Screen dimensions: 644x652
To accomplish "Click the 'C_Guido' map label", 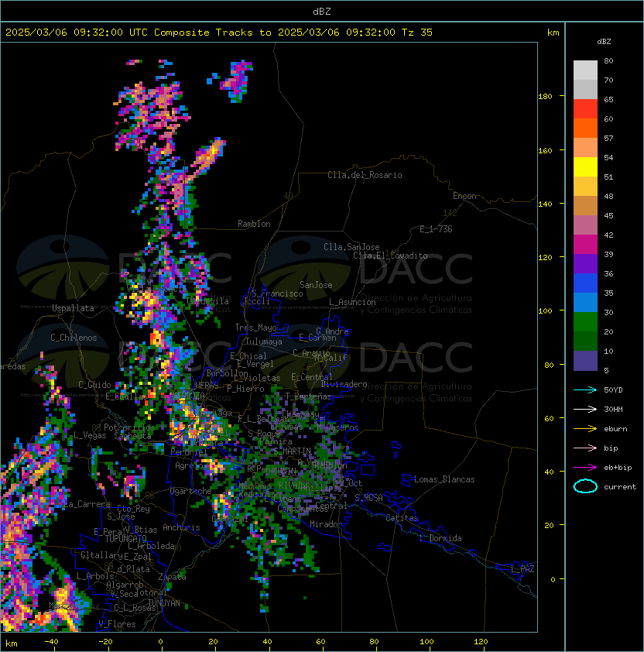I will tap(94, 385).
